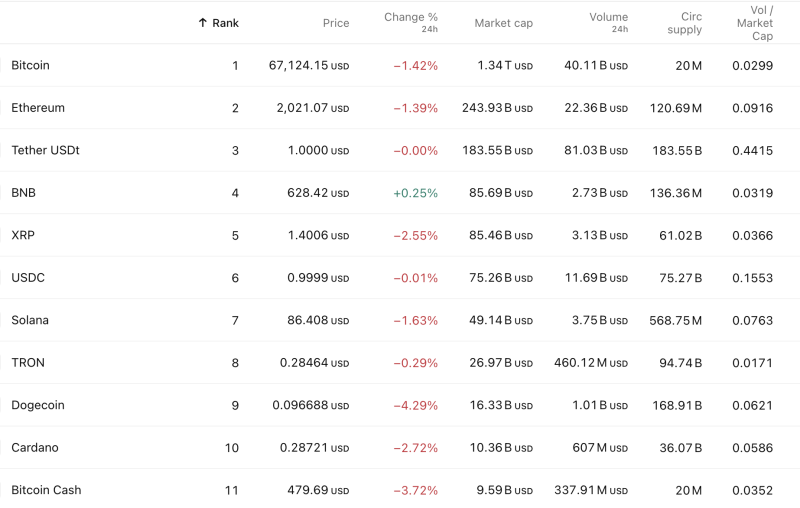Click Tether volume 81.03 B USD

pyautogui.click(x=596, y=150)
